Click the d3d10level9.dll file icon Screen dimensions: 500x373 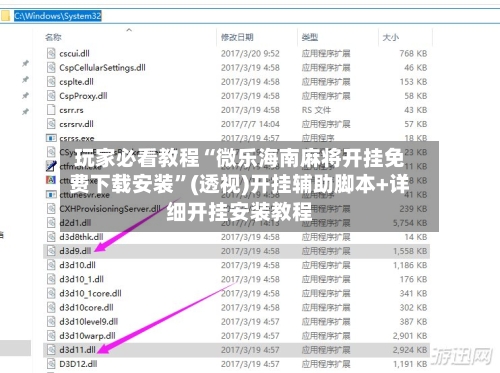click(x=51, y=321)
